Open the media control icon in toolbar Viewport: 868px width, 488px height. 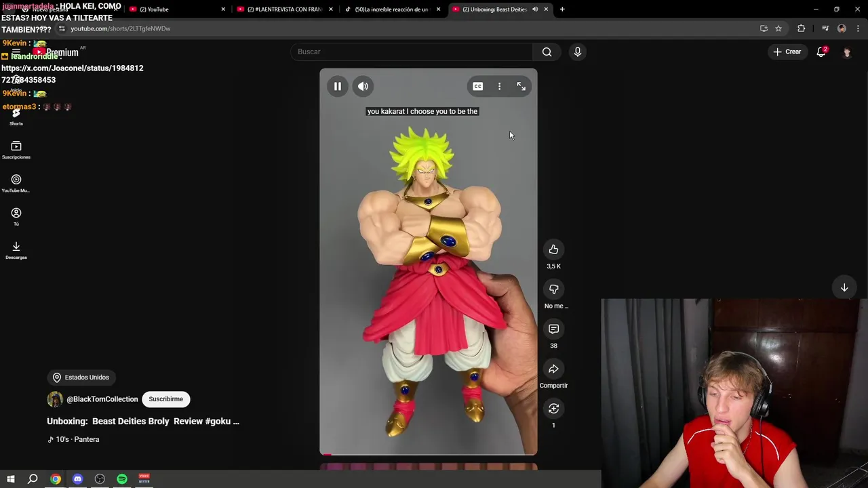(825, 28)
